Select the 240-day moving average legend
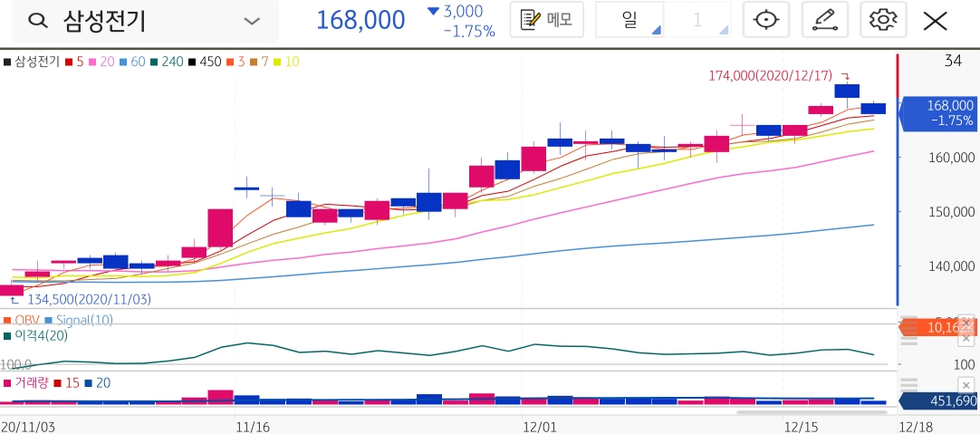The image size is (980, 434). [167, 62]
